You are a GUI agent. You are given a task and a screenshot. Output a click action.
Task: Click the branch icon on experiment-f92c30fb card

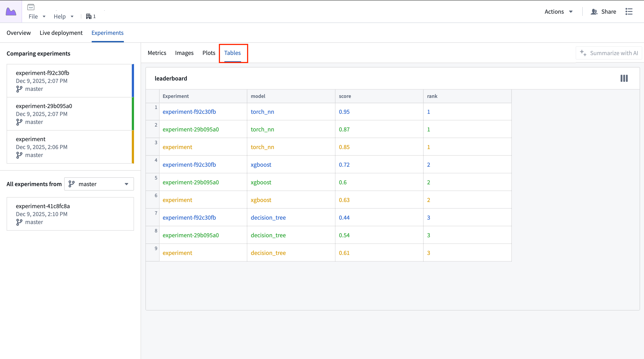tap(19, 89)
